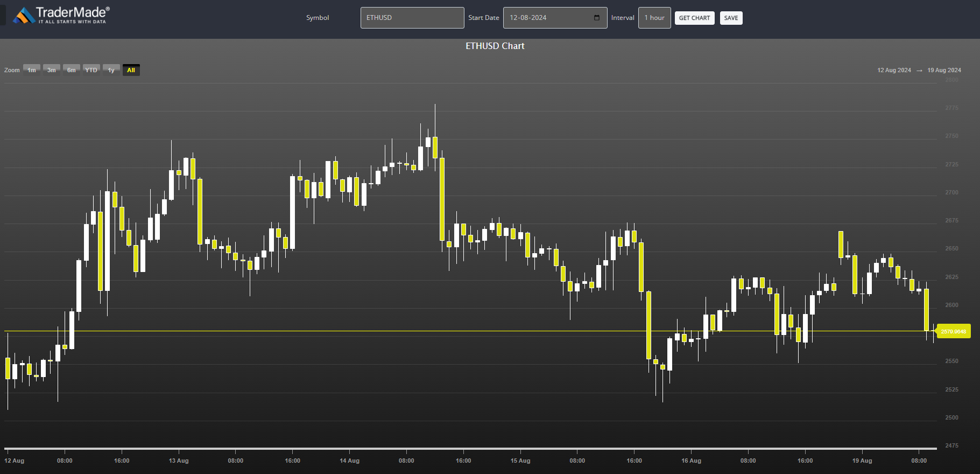Screen dimensions: 980x474
Task: Click the SAVE button
Action: [x=731, y=18]
